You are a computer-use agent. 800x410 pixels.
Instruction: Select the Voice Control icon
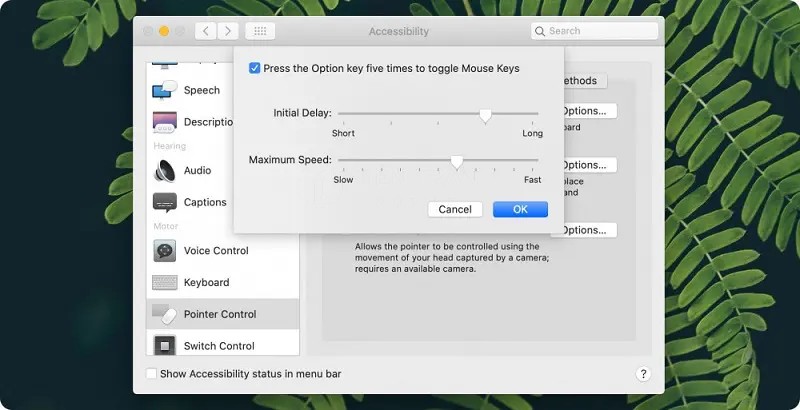(x=165, y=251)
